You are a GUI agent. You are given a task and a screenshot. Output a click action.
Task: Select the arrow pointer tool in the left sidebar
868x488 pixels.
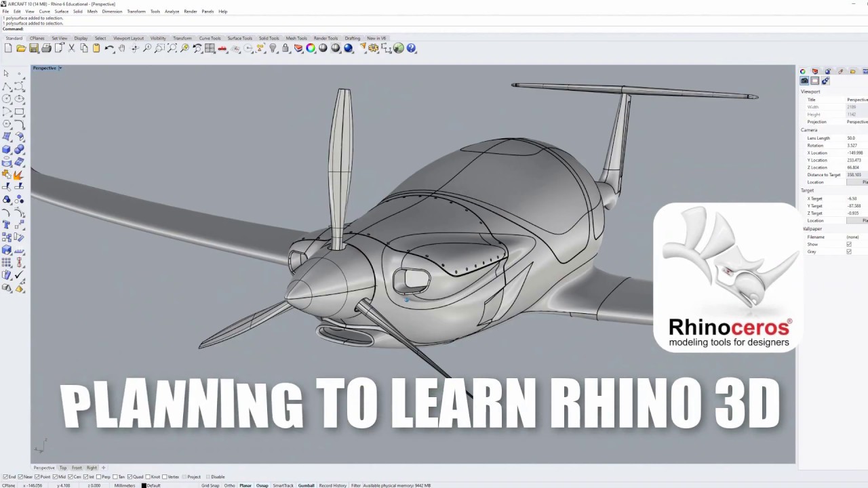[x=6, y=74]
